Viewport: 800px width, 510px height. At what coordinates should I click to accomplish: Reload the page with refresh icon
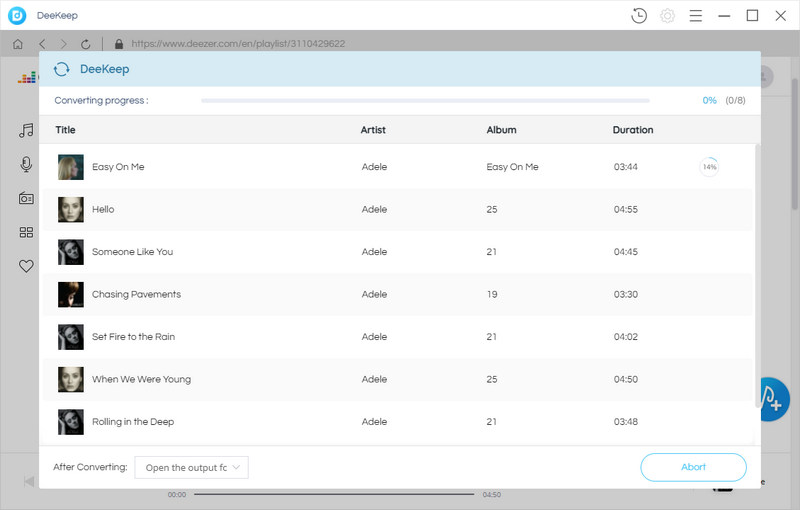(x=85, y=44)
